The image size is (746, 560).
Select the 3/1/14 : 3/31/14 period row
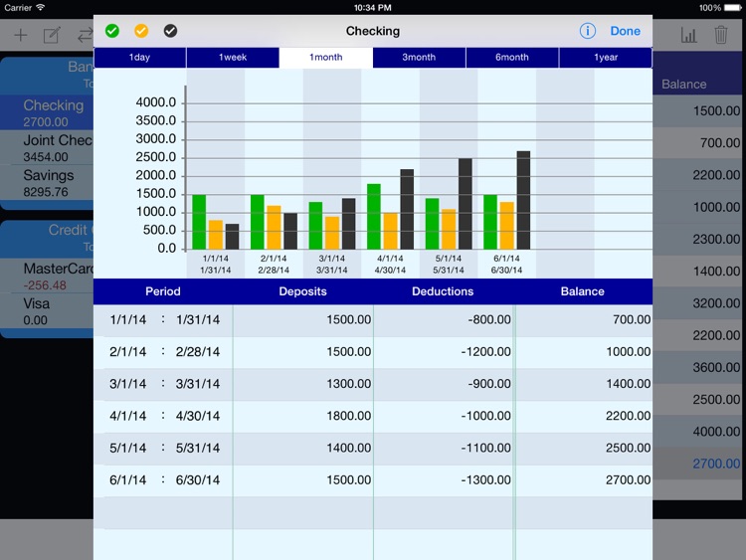pyautogui.click(x=373, y=384)
